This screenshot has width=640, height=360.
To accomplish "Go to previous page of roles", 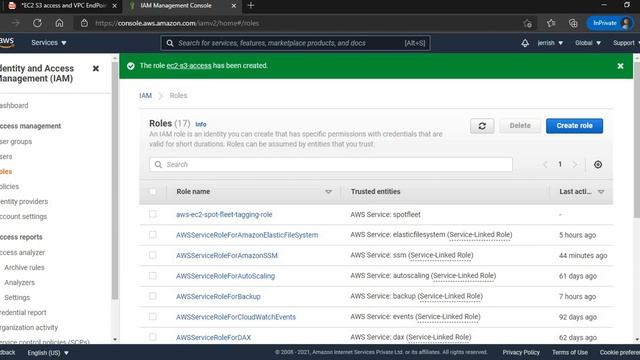I will click(545, 164).
